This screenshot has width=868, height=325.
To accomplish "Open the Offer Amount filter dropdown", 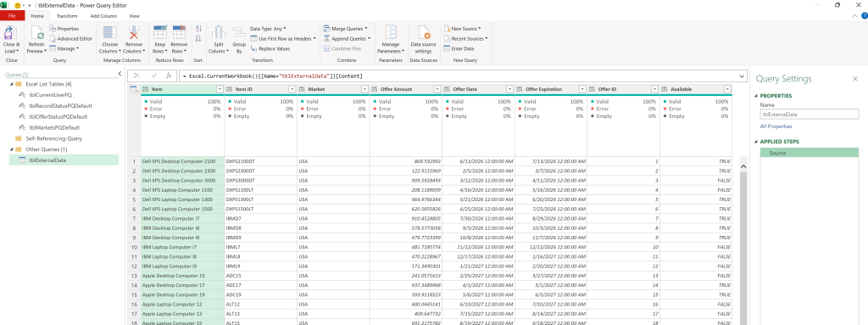I will (x=437, y=89).
